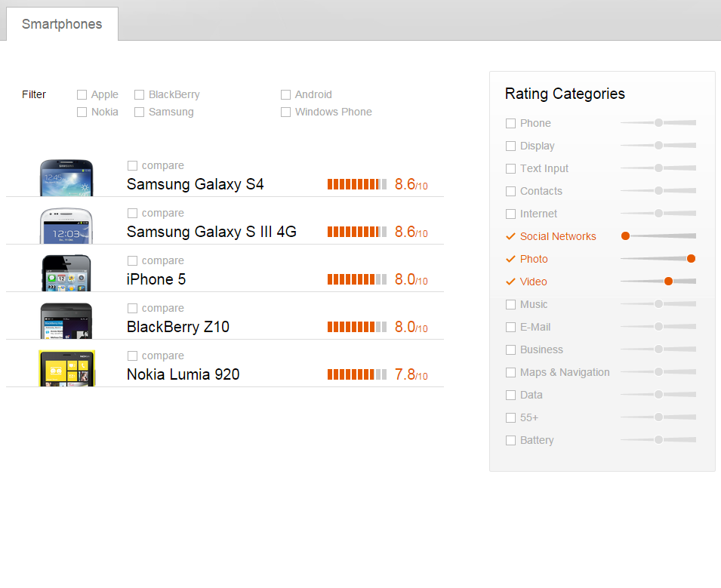Enable the Apple brand filter
The width and height of the screenshot is (721, 588).
coord(82,95)
